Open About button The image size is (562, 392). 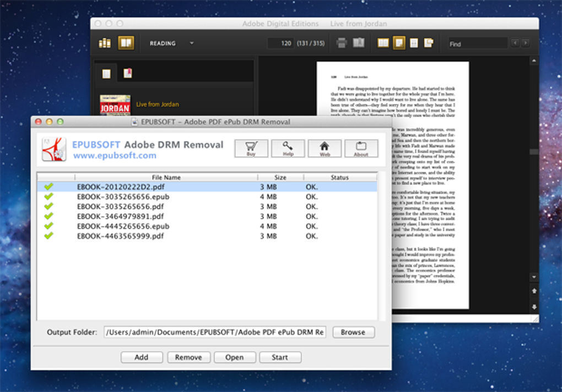click(361, 148)
